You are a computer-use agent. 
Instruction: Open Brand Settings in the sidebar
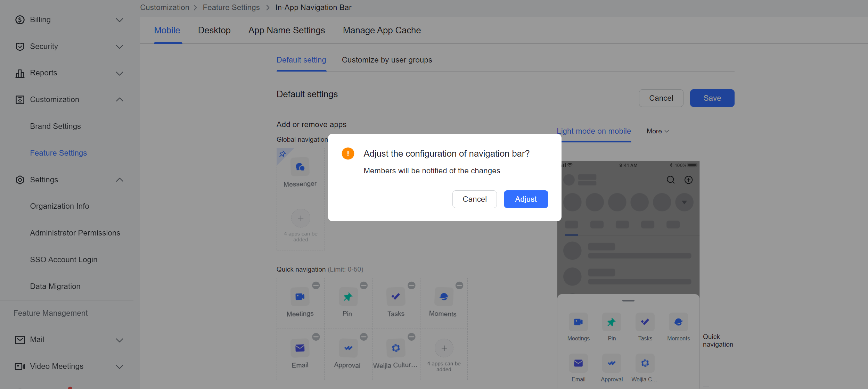click(55, 126)
